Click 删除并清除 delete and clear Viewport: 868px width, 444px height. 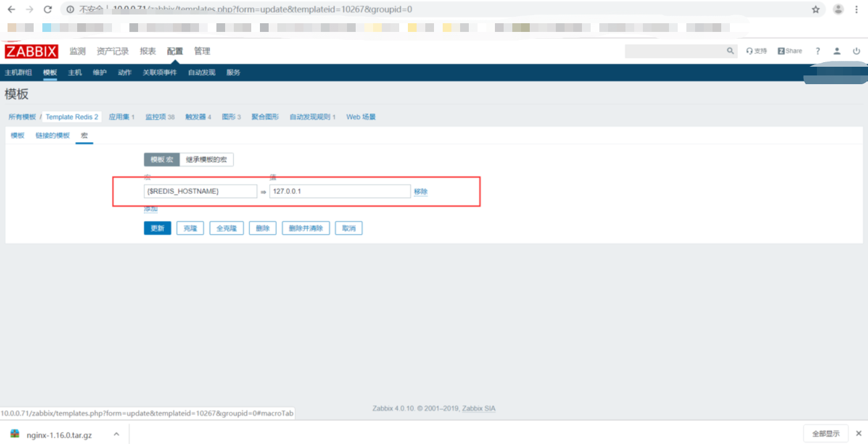click(306, 228)
